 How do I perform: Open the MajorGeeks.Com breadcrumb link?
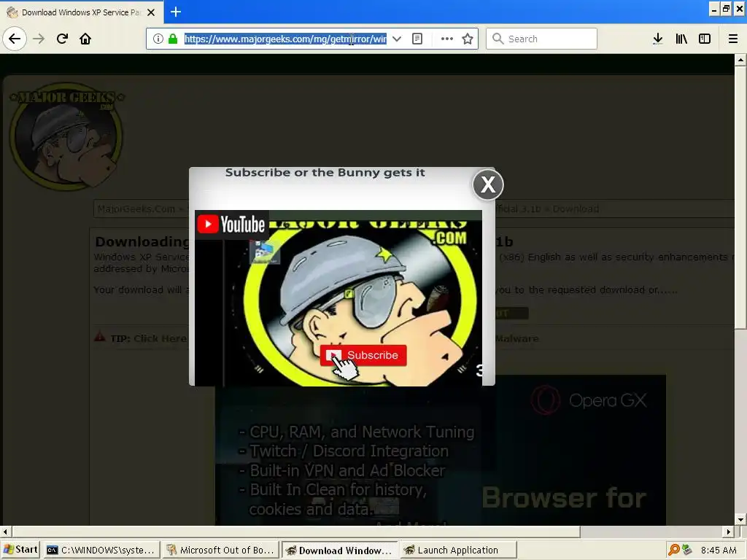136,209
